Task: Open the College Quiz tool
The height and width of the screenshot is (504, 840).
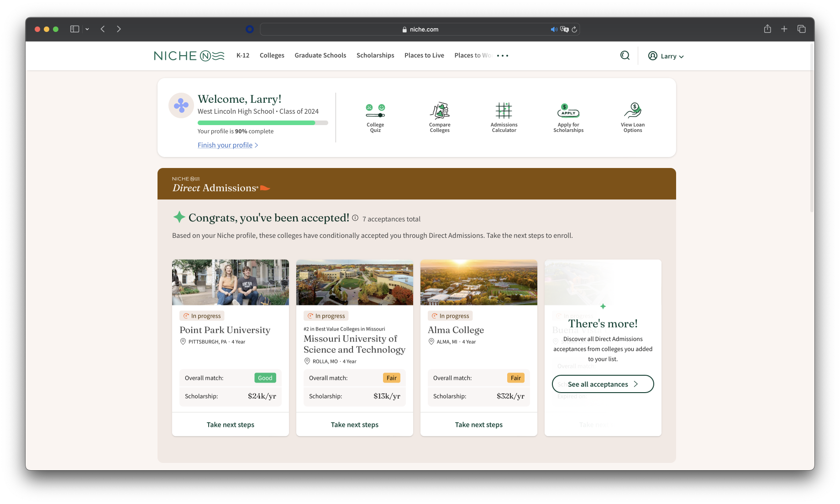Action: tap(375, 118)
